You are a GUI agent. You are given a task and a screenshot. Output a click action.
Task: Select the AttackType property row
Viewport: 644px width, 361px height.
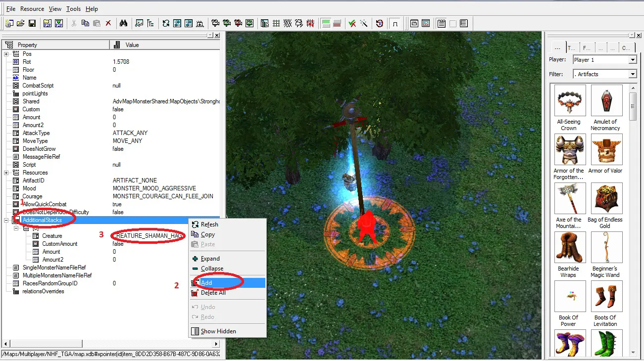[x=111, y=133]
